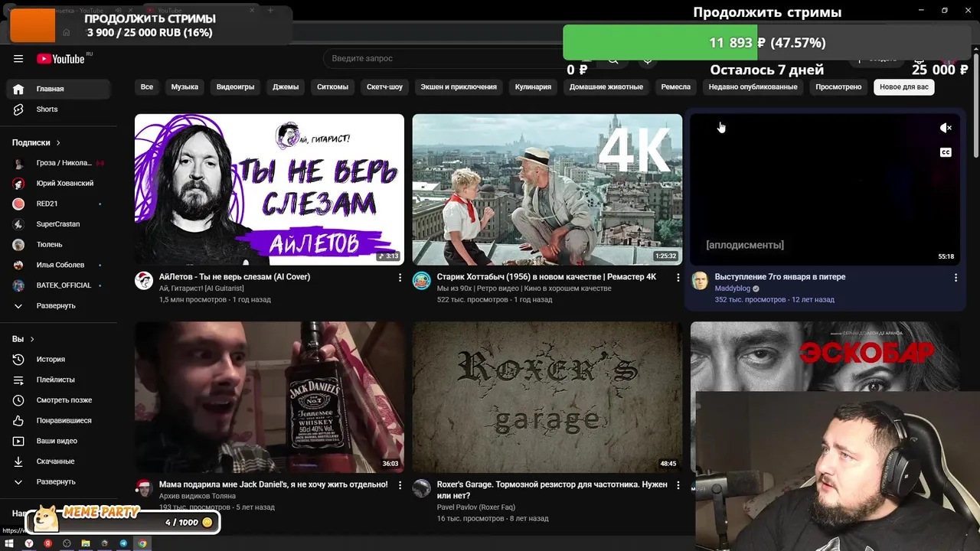Open Shorts in the sidebar

click(58, 109)
